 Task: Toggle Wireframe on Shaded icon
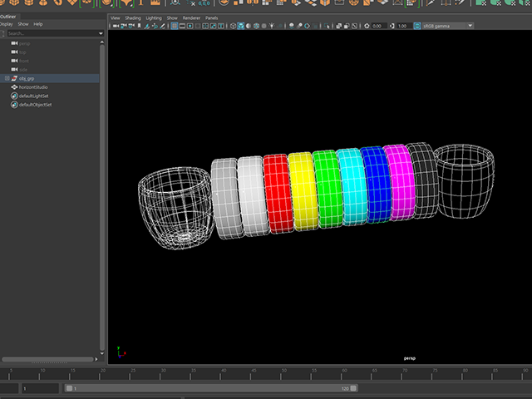(257, 26)
